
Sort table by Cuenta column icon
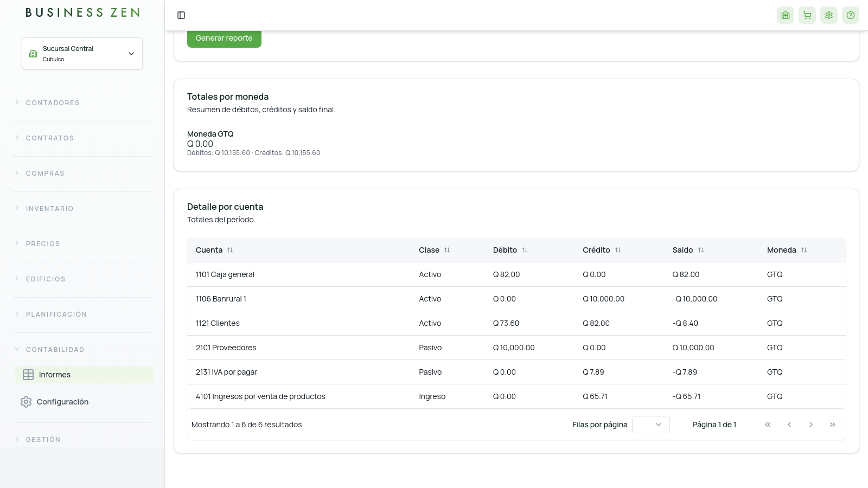click(230, 250)
